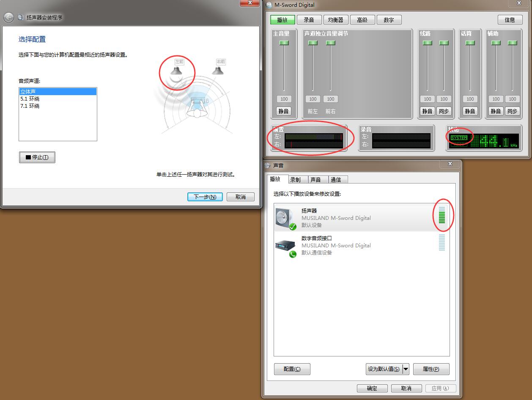The width and height of the screenshot is (532, 400).
Task: Click the 声音 window title bar icon
Action: coord(268,166)
